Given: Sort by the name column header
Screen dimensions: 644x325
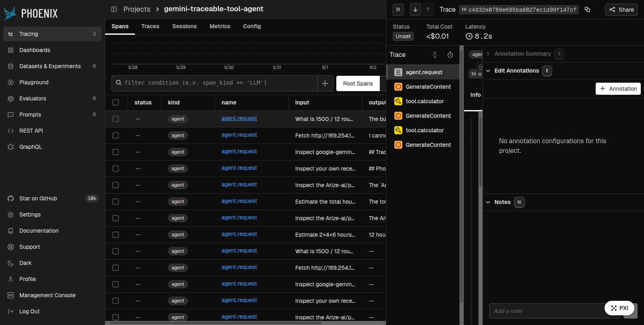Looking at the screenshot, I should click(x=229, y=102).
